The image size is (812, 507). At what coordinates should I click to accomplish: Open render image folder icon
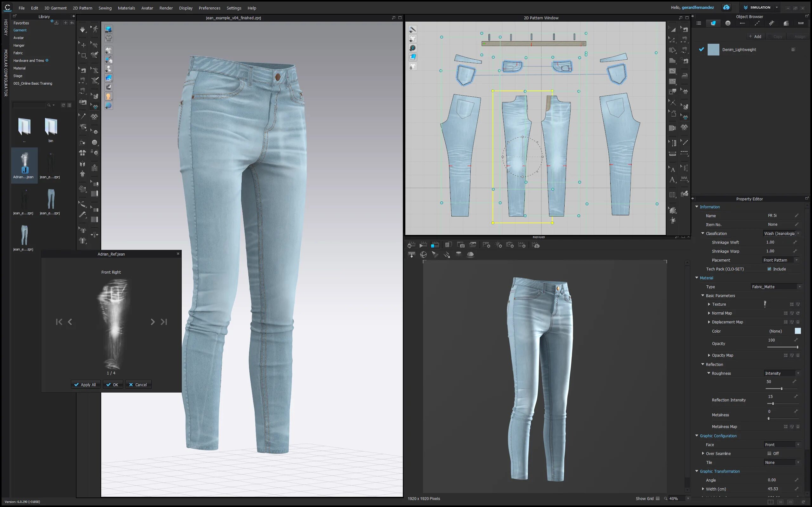tap(473, 245)
